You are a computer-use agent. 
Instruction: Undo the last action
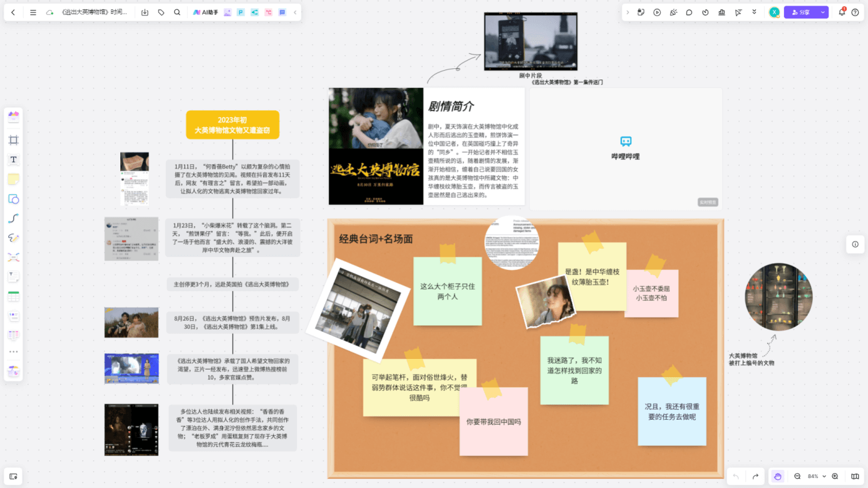[x=736, y=477]
